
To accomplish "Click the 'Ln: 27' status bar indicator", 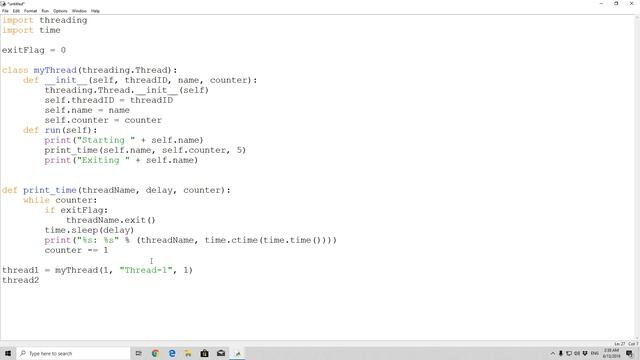I will [x=620, y=344].
